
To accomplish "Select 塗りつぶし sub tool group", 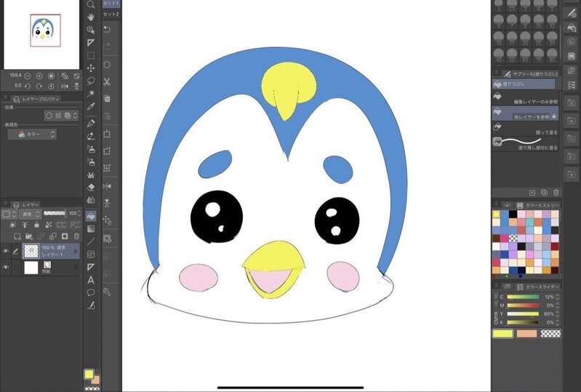I will pos(524,84).
